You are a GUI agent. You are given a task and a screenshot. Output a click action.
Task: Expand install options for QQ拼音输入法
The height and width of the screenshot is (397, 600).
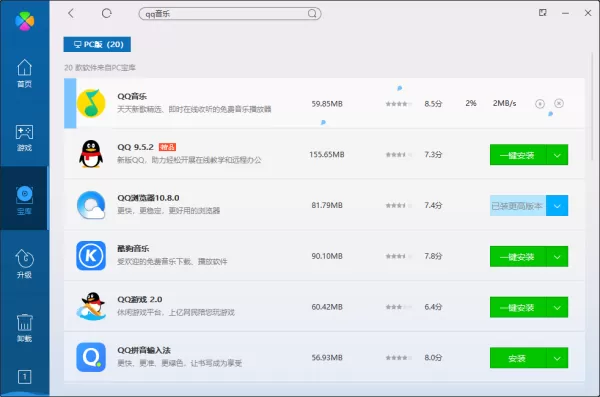coord(557,358)
